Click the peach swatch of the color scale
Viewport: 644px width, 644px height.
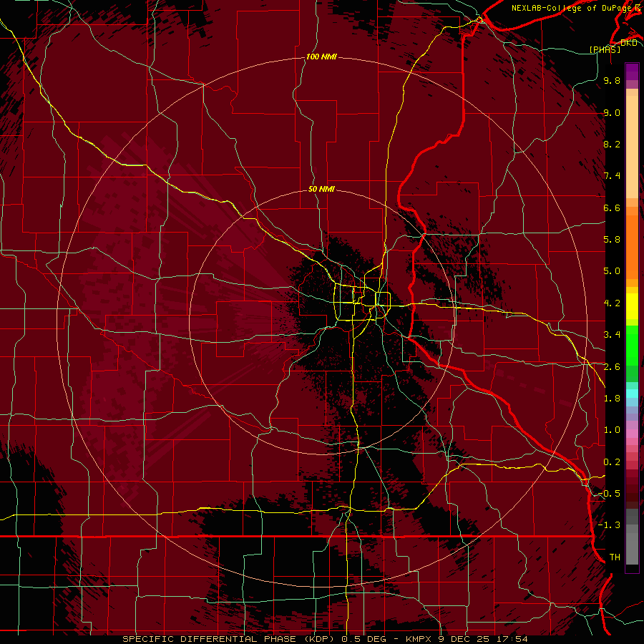coord(632,148)
